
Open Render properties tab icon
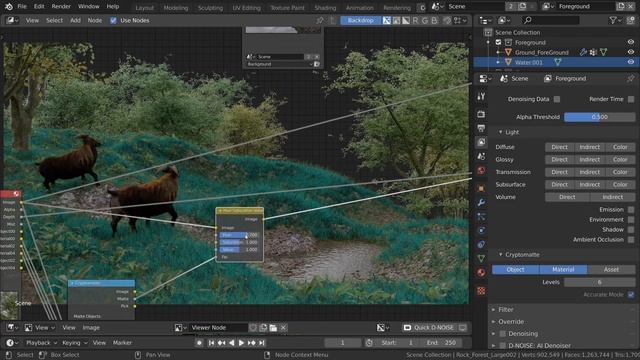pyautogui.click(x=481, y=114)
